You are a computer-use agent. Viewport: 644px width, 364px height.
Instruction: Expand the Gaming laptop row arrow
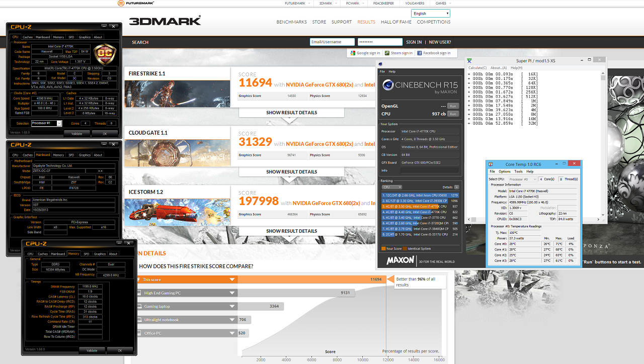(x=232, y=306)
